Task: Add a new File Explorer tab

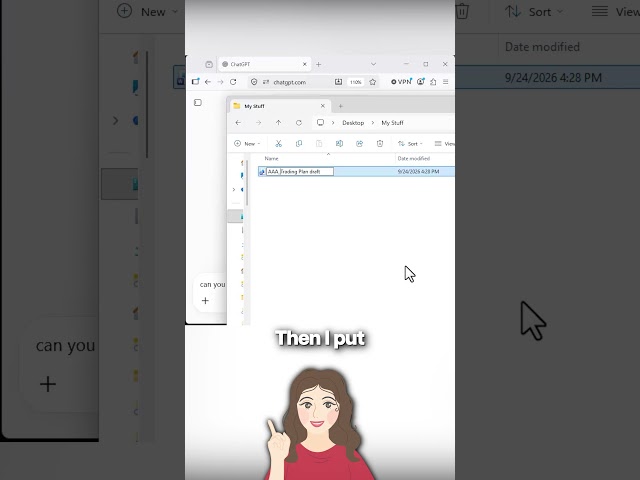Action: click(340, 106)
